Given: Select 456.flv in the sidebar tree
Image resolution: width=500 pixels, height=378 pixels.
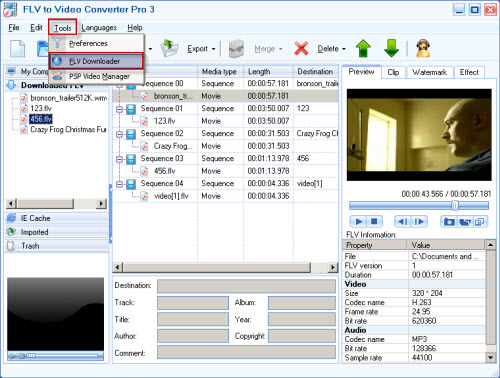Looking at the screenshot, I should pyautogui.click(x=41, y=119).
